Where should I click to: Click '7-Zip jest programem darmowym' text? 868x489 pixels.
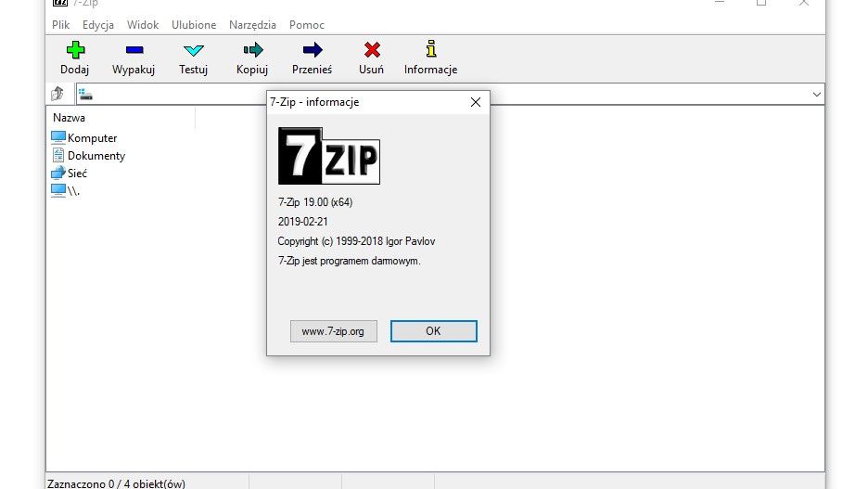[350, 261]
